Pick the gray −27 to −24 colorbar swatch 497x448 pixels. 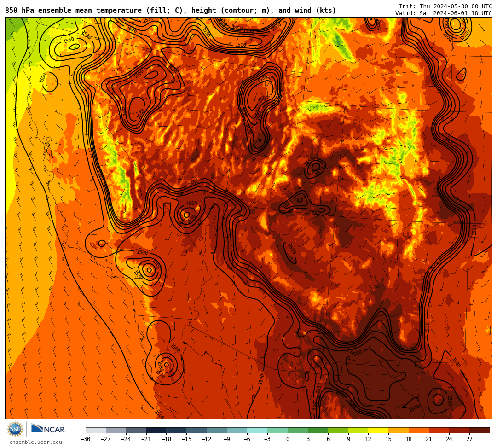pos(116,431)
